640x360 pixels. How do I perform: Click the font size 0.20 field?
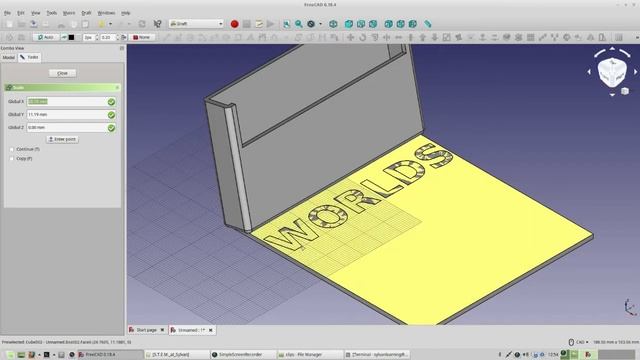[x=107, y=37]
